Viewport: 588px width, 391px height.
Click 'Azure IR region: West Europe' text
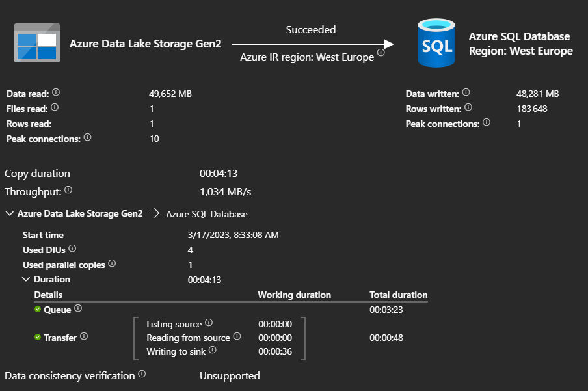[307, 57]
